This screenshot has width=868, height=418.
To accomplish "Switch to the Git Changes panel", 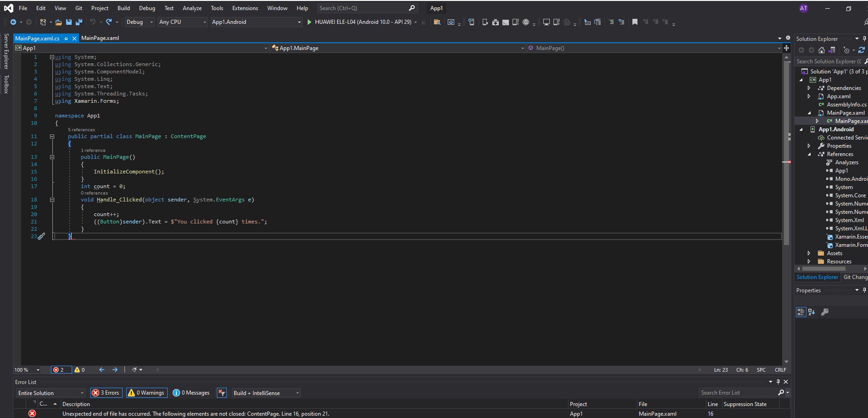I will (x=855, y=277).
